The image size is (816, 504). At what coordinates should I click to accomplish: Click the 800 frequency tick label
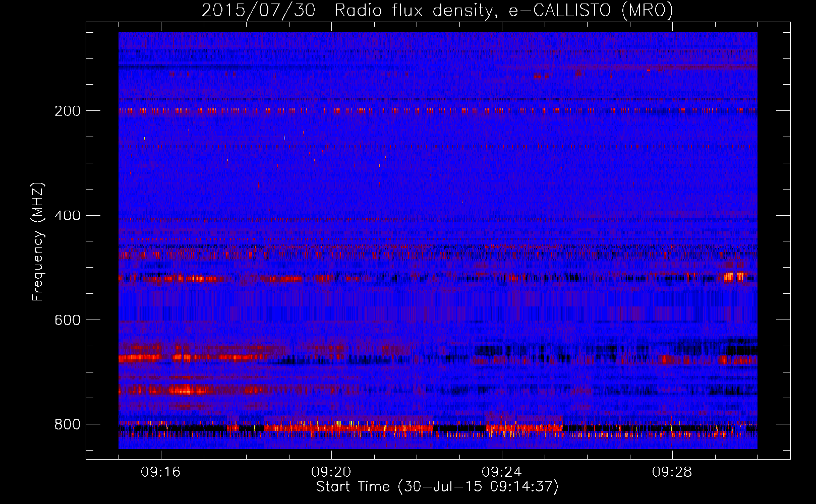(x=68, y=425)
